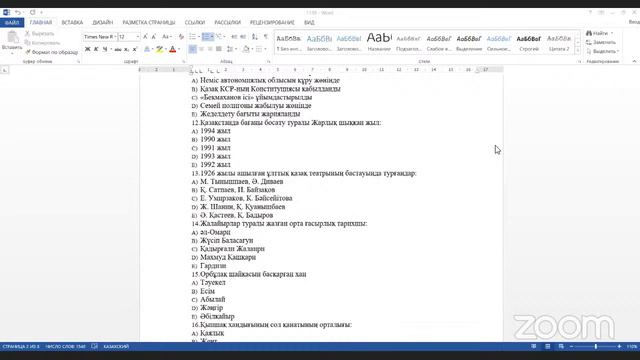Image resolution: width=640 pixels, height=360 pixels.
Task: Expand the Styles gallery more arrow
Action: click(578, 50)
